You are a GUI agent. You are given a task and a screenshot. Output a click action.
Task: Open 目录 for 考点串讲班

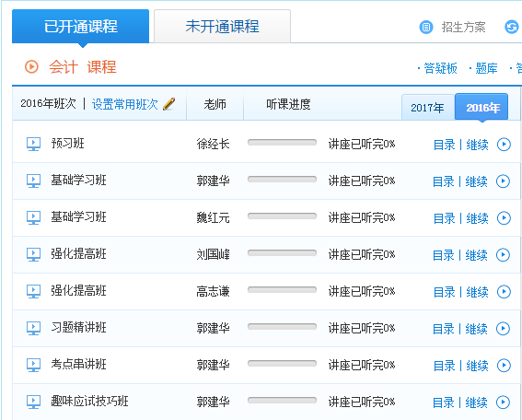444,366
